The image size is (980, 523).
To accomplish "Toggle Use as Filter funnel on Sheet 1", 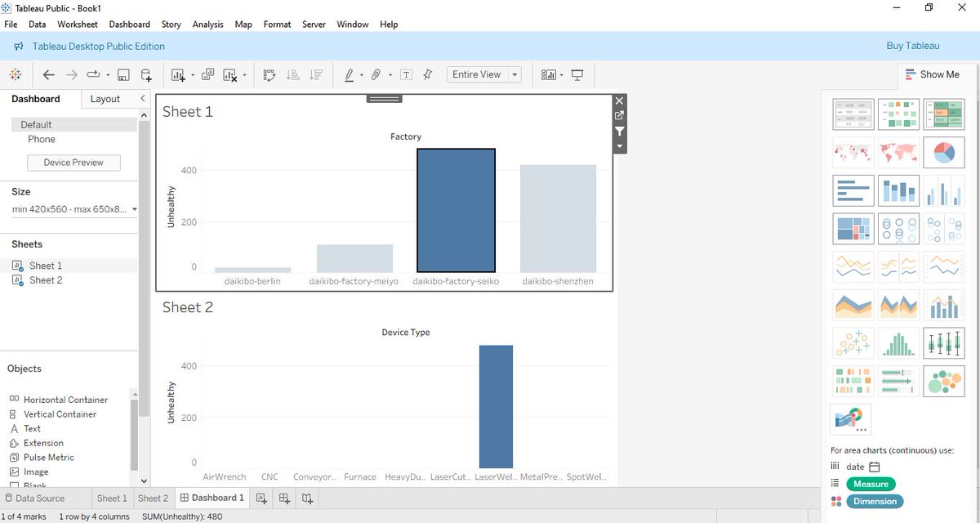I will point(619,132).
